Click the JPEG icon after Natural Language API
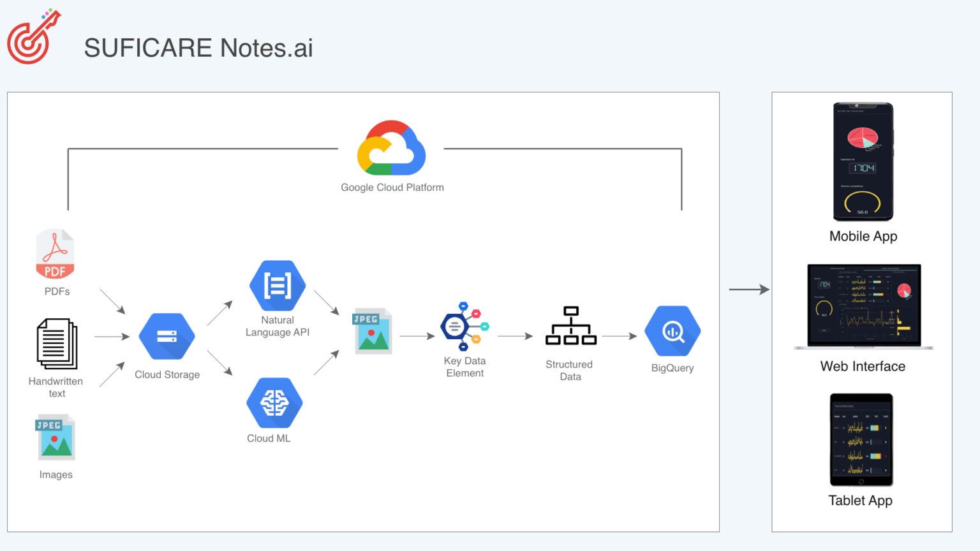The height and width of the screenshot is (551, 980). 372,332
